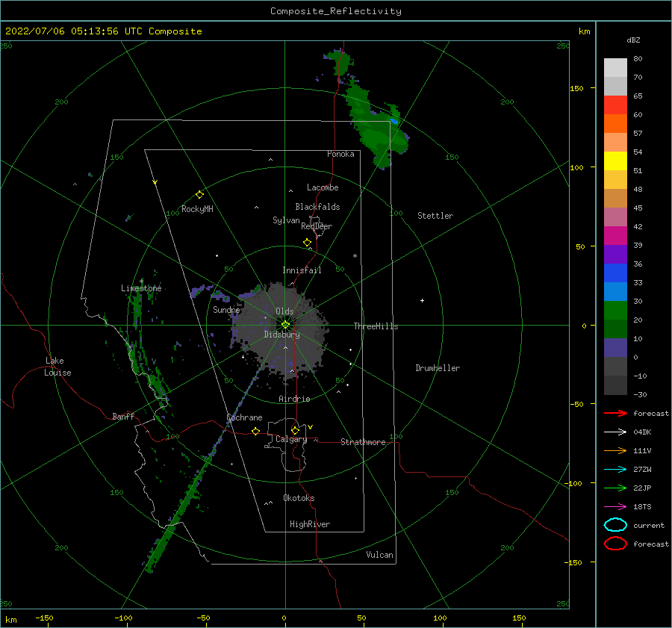Select yellow diamond marker below Cochrane
672x628 pixels.
[x=255, y=431]
